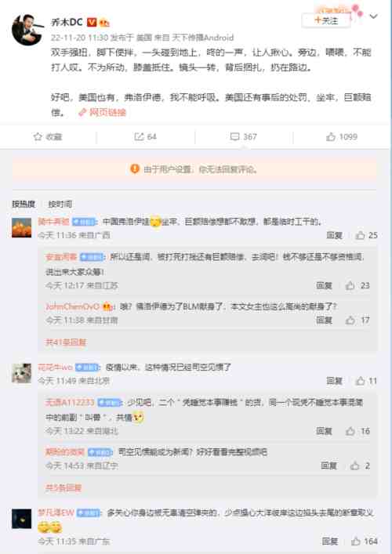392x554 pixels.
Task: Click the comment icon showing 367
Action: (x=234, y=136)
